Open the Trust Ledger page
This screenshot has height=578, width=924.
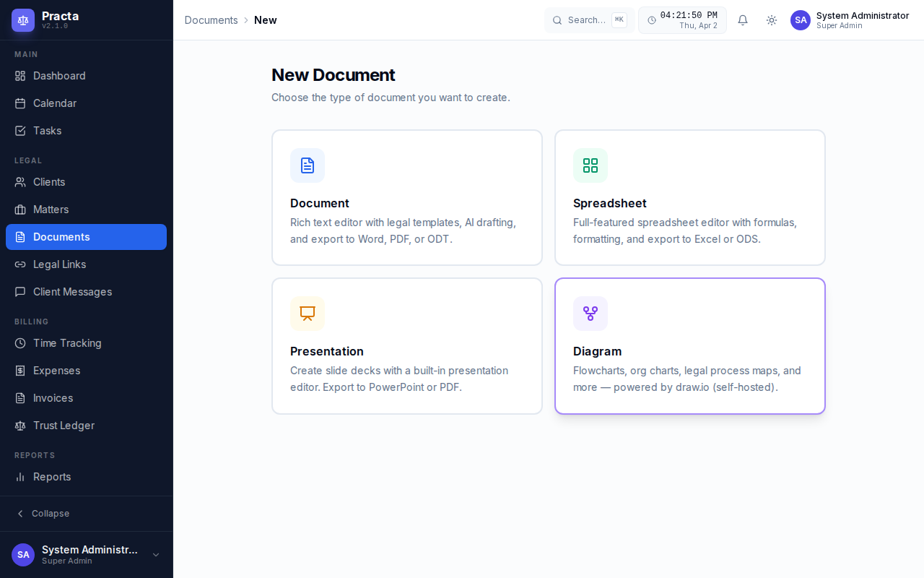[64, 426]
